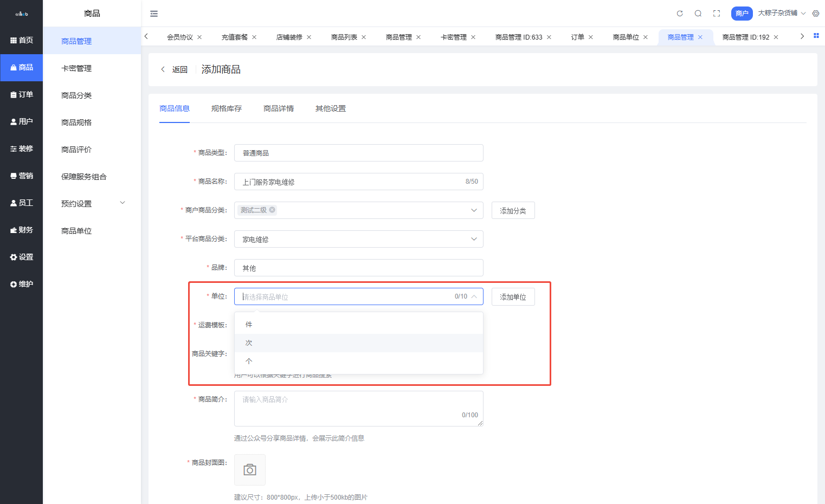
Task: Close the 商品管理 ID:633 tab
Action: 549,37
